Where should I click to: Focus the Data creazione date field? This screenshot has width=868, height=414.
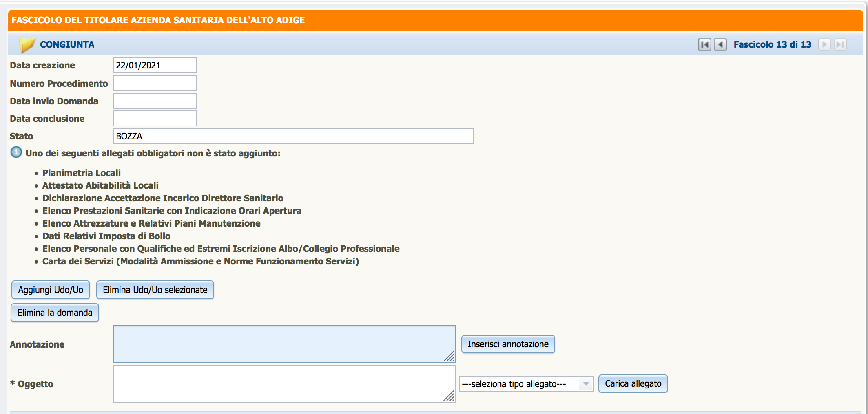point(155,65)
